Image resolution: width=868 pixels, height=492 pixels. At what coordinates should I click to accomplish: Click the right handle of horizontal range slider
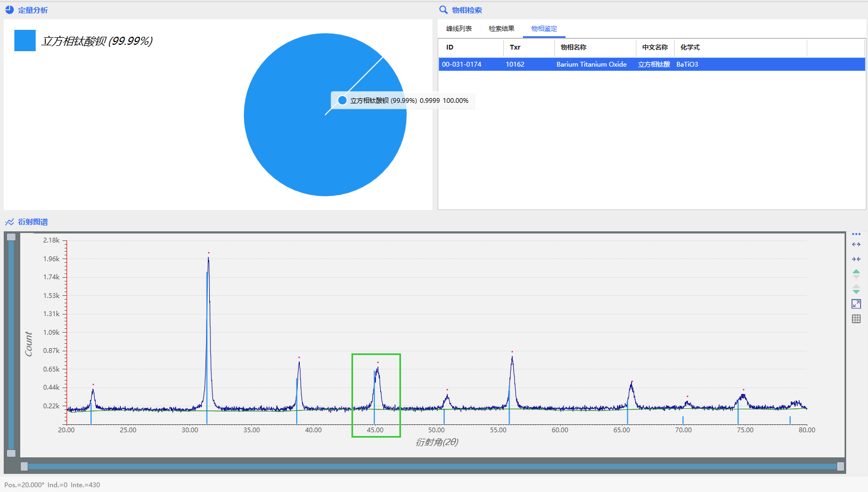coord(840,466)
